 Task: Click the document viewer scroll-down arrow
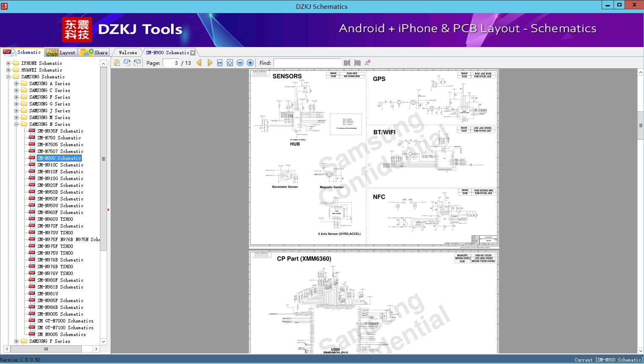click(x=640, y=350)
